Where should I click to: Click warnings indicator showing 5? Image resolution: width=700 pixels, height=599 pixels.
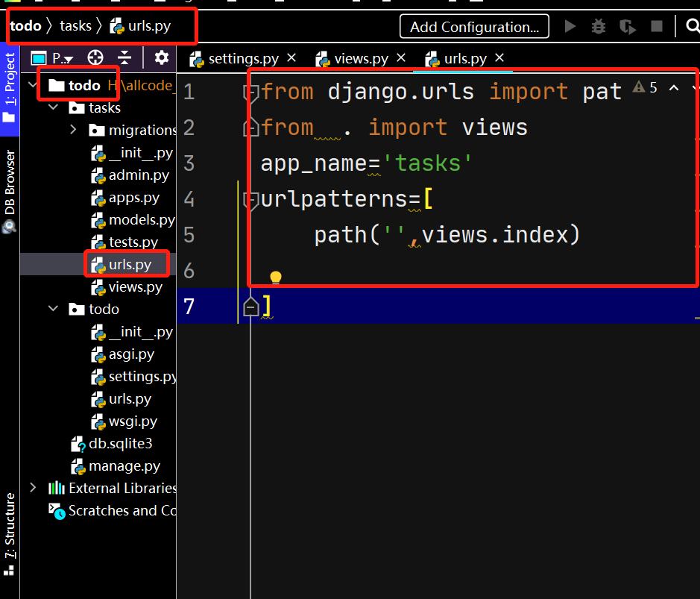645,87
